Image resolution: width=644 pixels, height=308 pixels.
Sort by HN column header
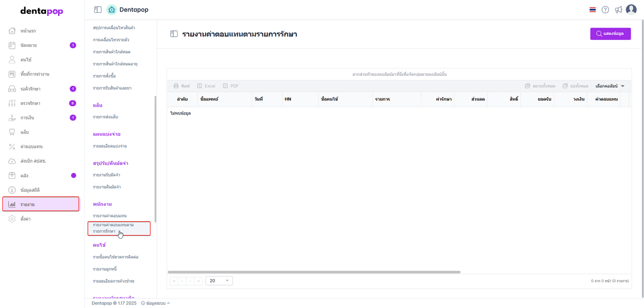(300, 99)
